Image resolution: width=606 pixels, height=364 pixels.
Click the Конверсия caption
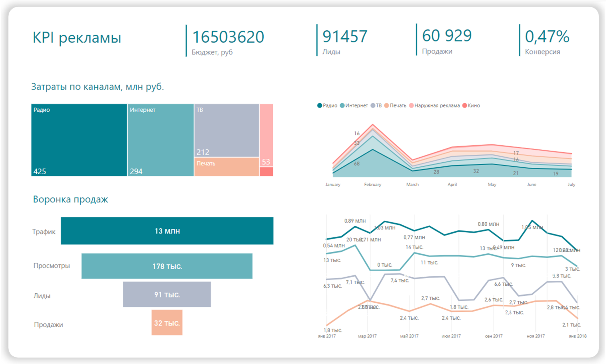(x=543, y=52)
